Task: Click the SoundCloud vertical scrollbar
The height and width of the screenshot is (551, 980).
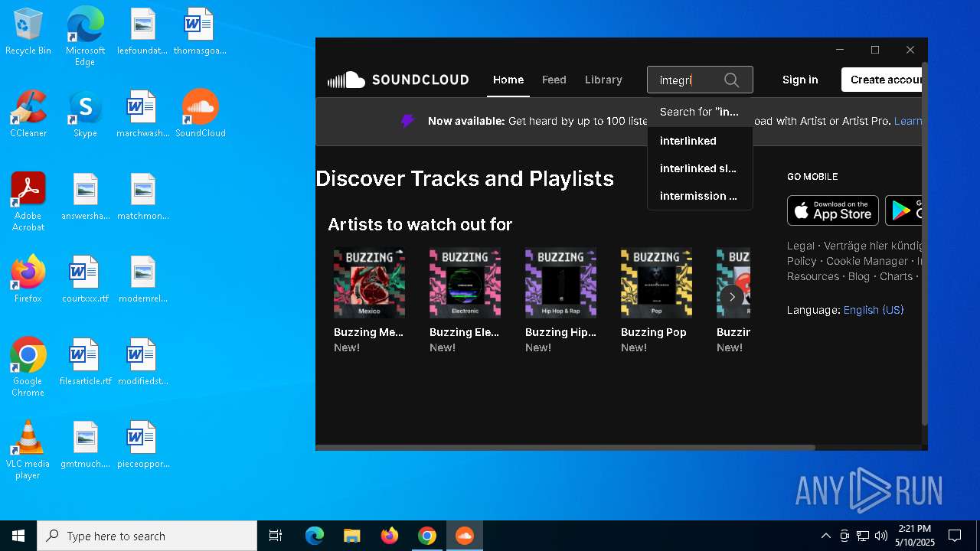Action: pos(924,243)
